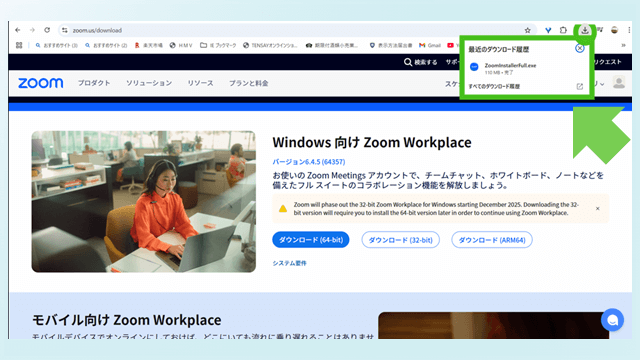Click the ZoomInstallerFull.exe file icon
This screenshot has height=360, width=640.
coord(474,67)
